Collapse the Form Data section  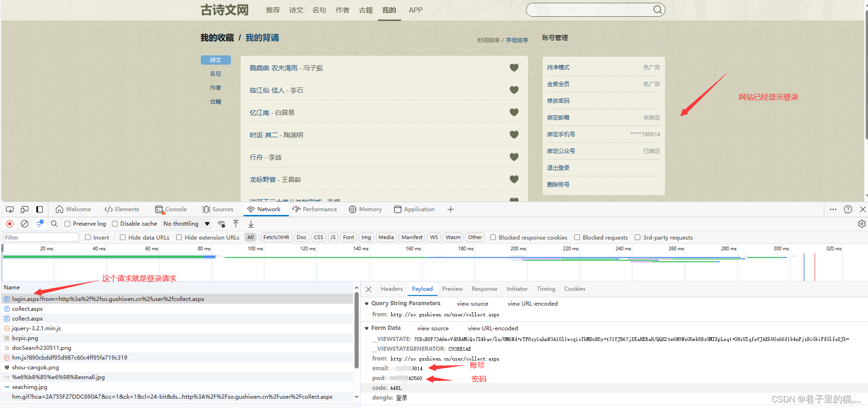367,328
